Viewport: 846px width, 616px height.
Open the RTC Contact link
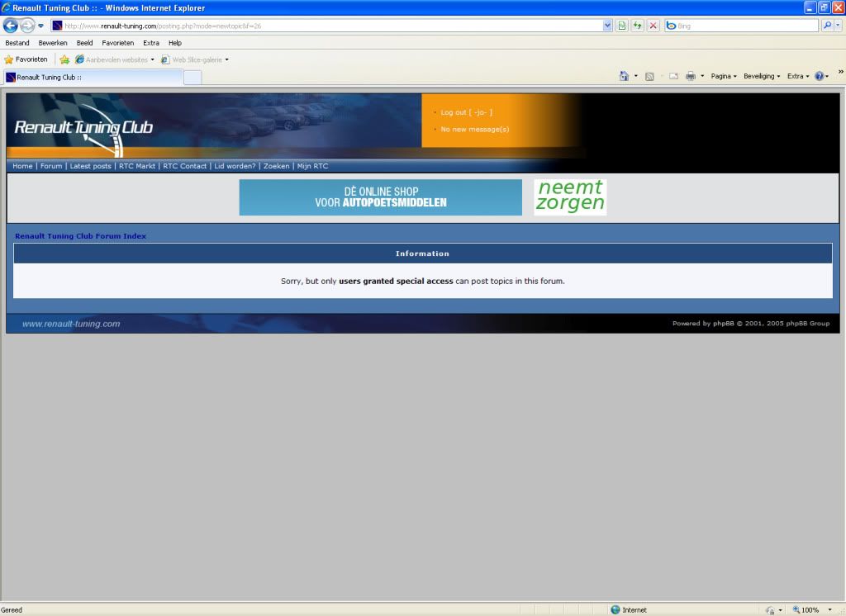point(184,166)
